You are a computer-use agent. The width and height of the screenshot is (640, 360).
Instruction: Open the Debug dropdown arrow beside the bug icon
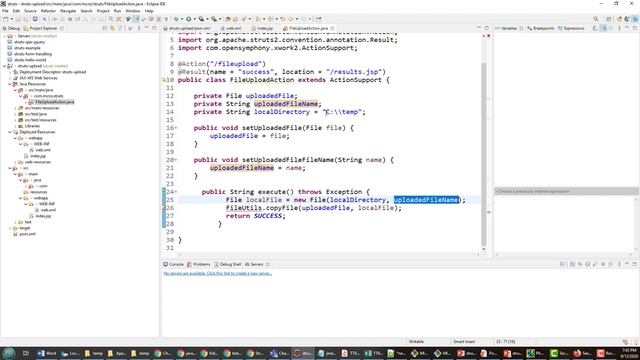click(x=182, y=19)
